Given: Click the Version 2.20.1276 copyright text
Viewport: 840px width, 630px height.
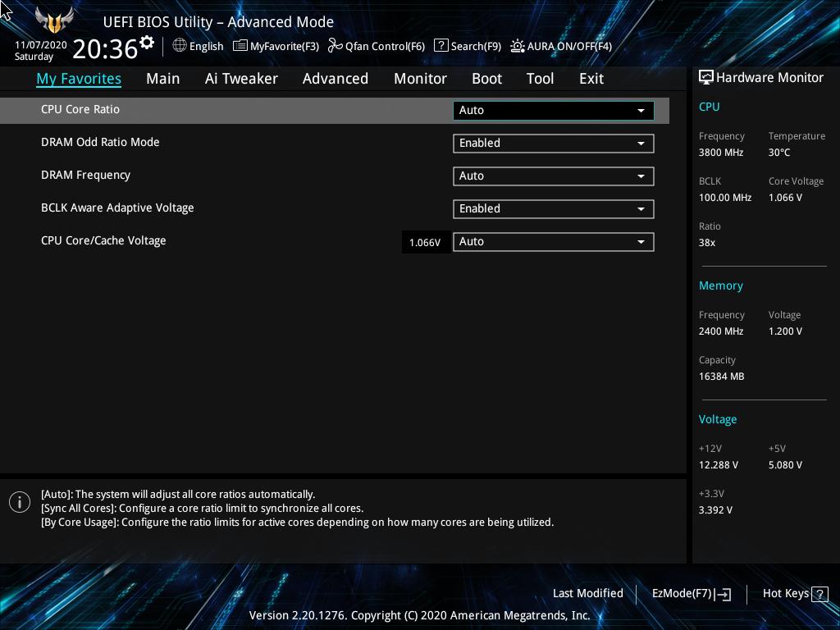Looking at the screenshot, I should pyautogui.click(x=420, y=615).
